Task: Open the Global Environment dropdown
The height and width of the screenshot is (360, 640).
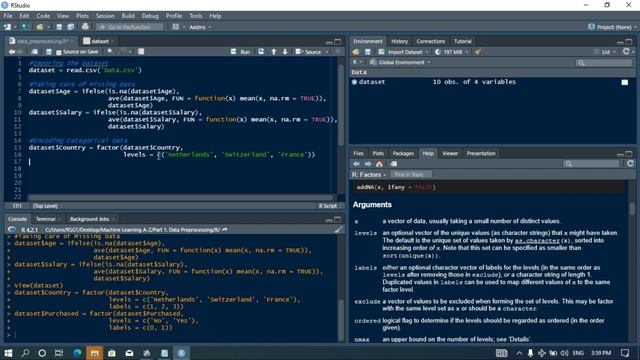Action: pos(400,62)
